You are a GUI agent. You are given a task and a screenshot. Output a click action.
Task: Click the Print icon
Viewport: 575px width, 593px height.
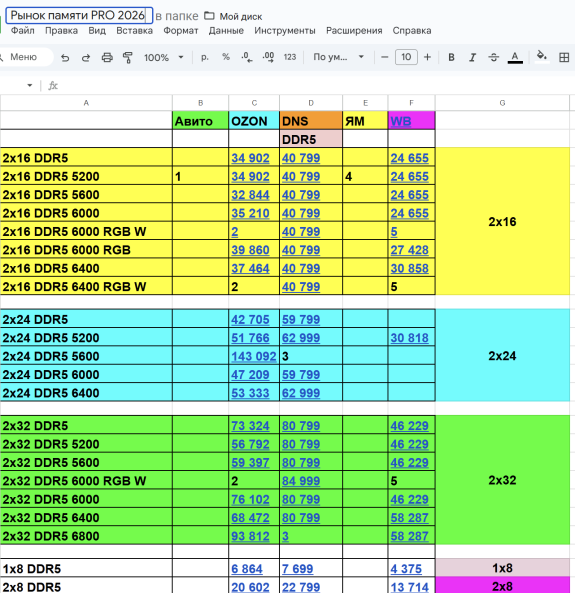tap(107, 57)
